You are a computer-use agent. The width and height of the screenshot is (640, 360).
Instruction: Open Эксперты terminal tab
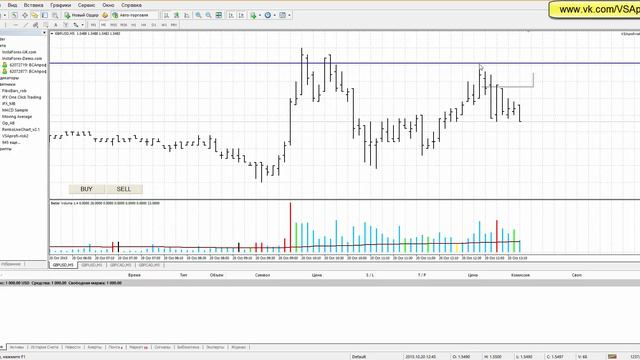point(215,347)
